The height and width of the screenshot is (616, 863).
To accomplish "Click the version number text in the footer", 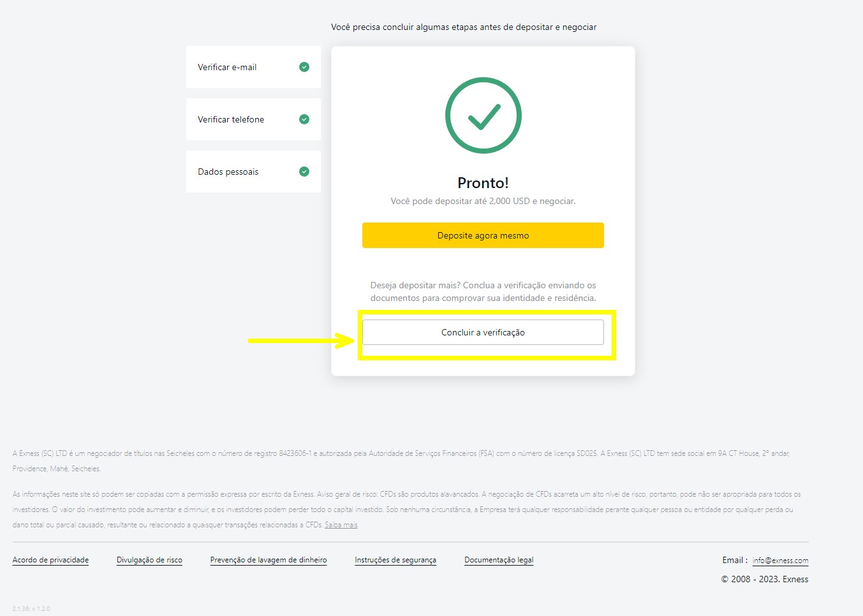I will (31, 608).
